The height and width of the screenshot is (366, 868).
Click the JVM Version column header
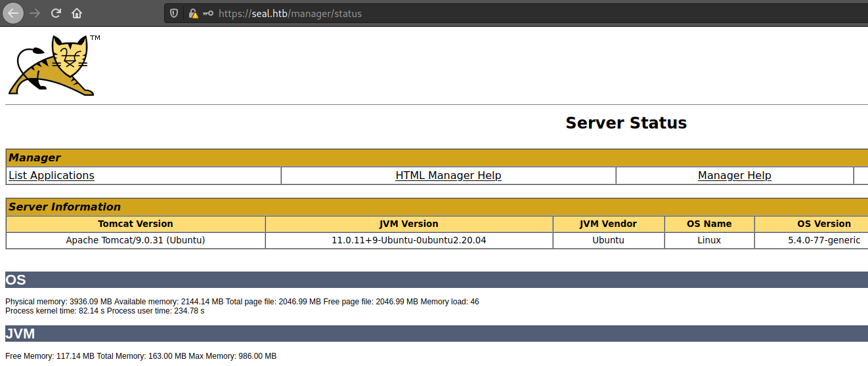click(x=409, y=224)
